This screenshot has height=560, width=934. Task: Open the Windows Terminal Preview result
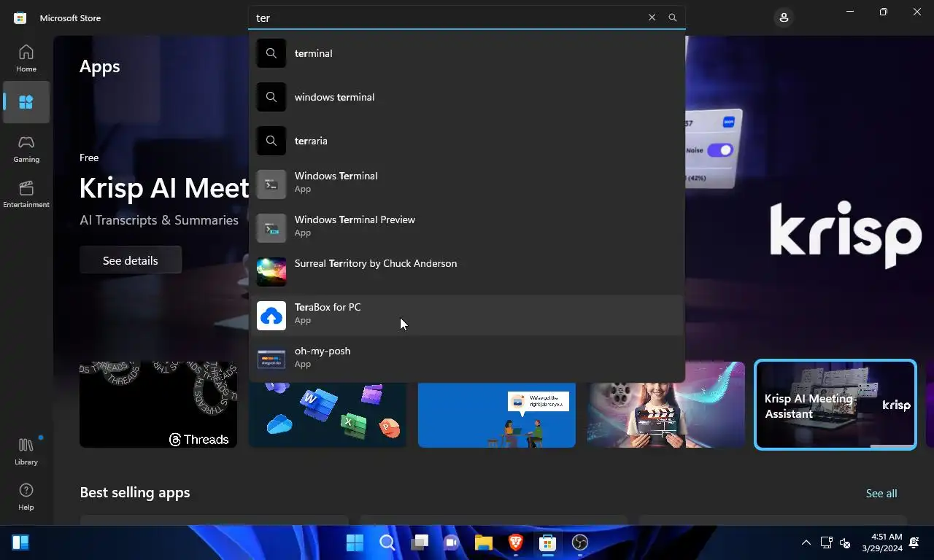point(466,228)
